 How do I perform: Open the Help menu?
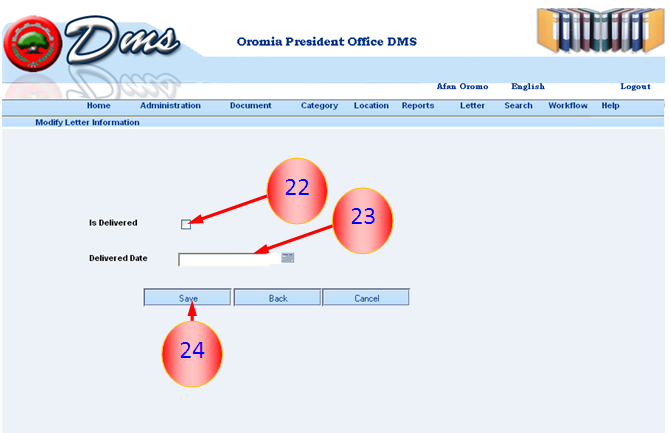pos(611,105)
